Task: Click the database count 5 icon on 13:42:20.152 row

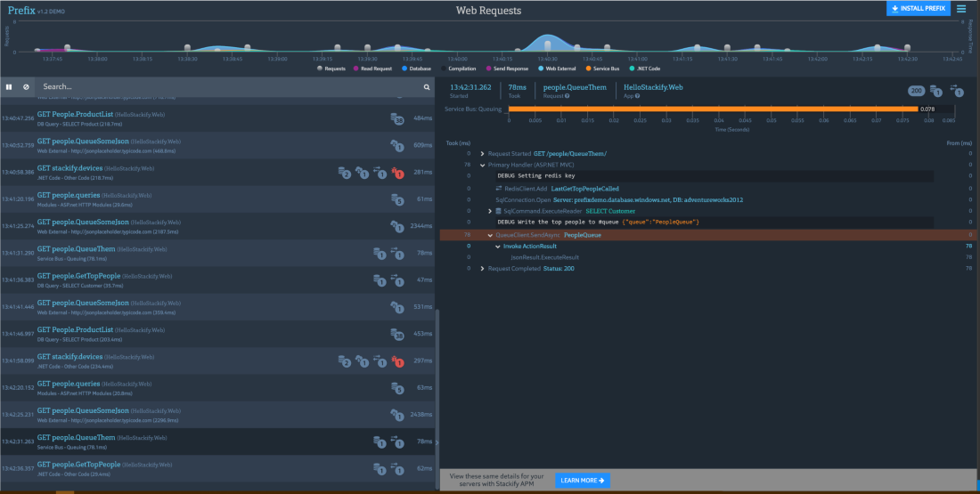Action: click(396, 388)
